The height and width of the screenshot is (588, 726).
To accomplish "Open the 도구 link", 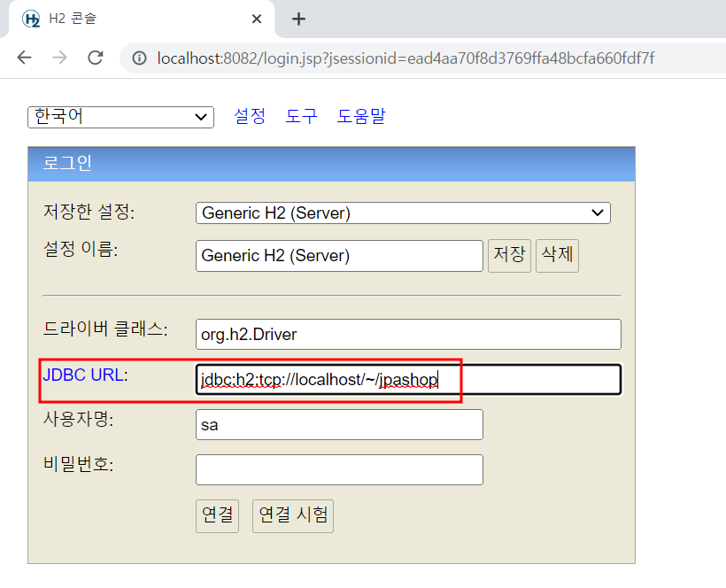I will [x=301, y=116].
